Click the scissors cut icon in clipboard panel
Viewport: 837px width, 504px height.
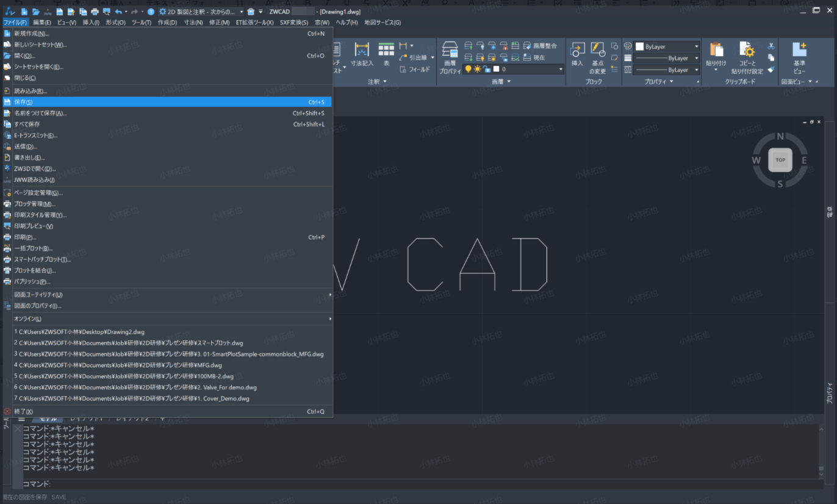point(771,46)
